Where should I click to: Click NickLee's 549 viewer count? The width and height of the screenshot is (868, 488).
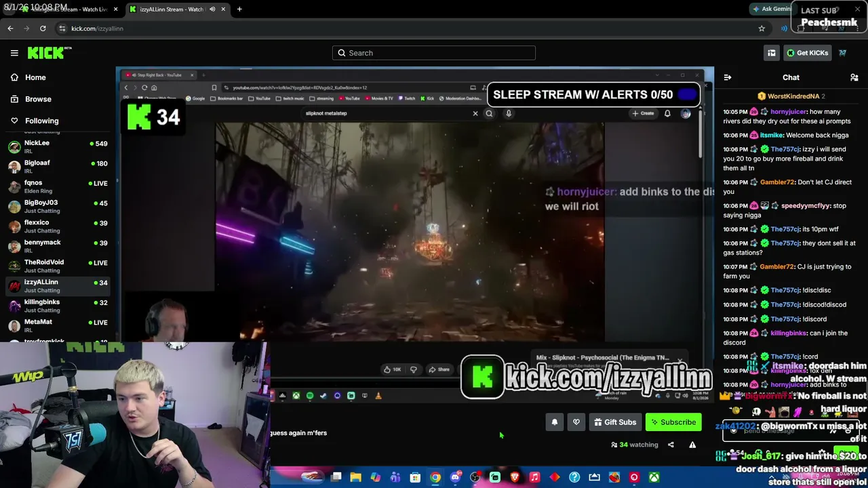99,144
